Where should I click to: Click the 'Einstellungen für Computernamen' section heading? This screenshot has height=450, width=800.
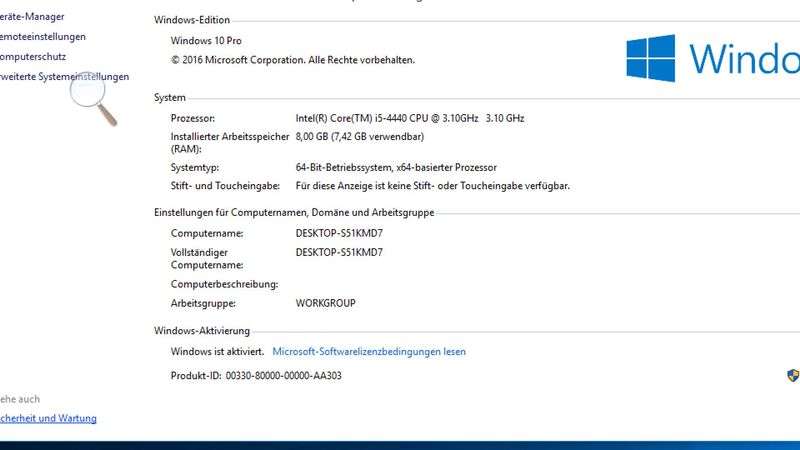tap(294, 213)
